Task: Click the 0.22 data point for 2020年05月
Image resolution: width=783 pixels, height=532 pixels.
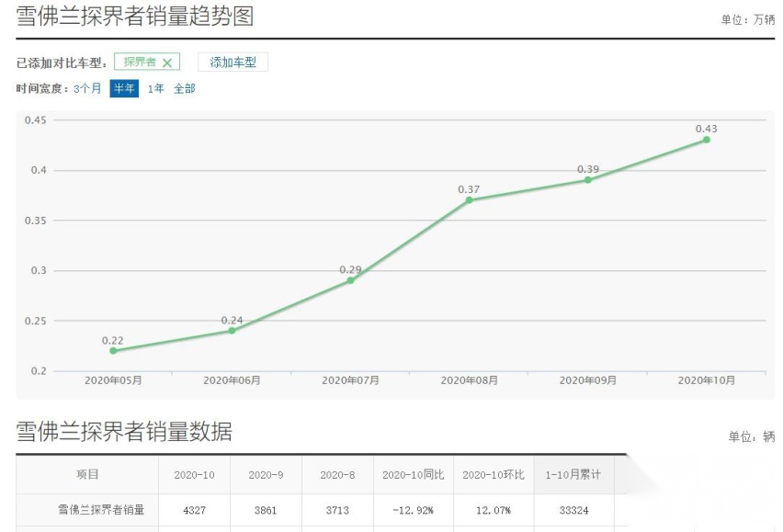Action: click(113, 351)
